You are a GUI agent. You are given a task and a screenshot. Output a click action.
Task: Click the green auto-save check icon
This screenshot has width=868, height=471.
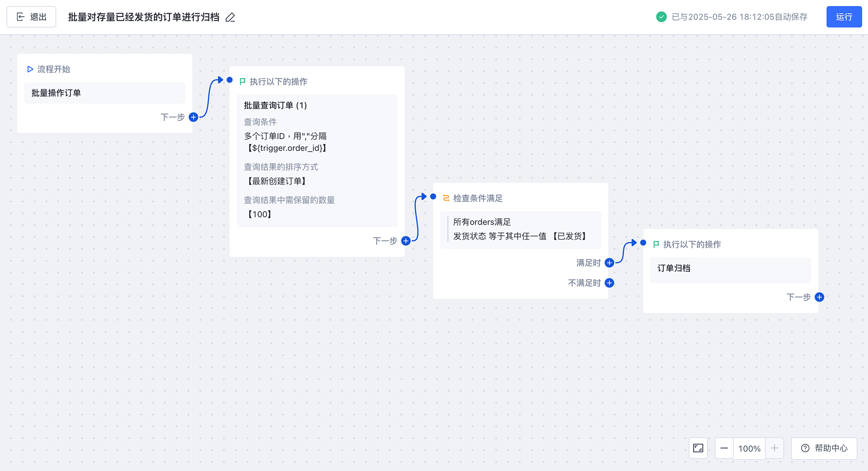(x=661, y=17)
